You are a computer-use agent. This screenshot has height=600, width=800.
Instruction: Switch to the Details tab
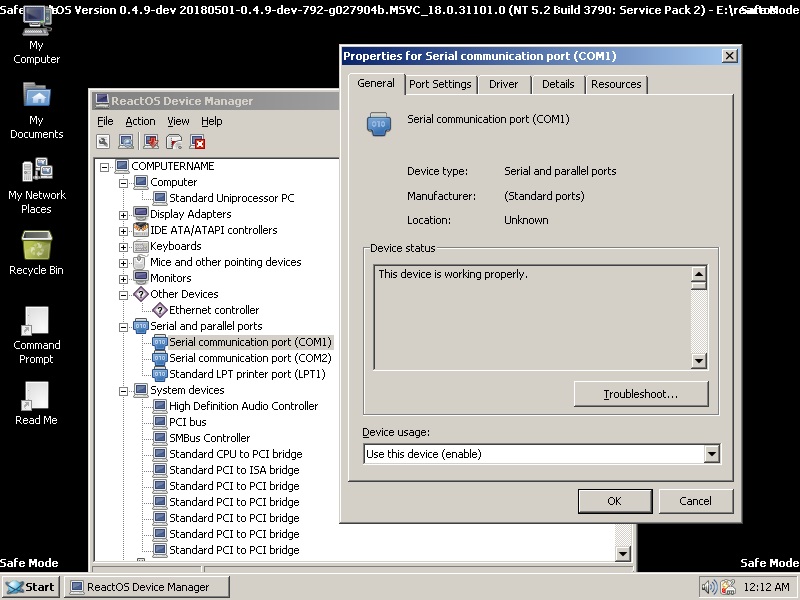coord(558,84)
